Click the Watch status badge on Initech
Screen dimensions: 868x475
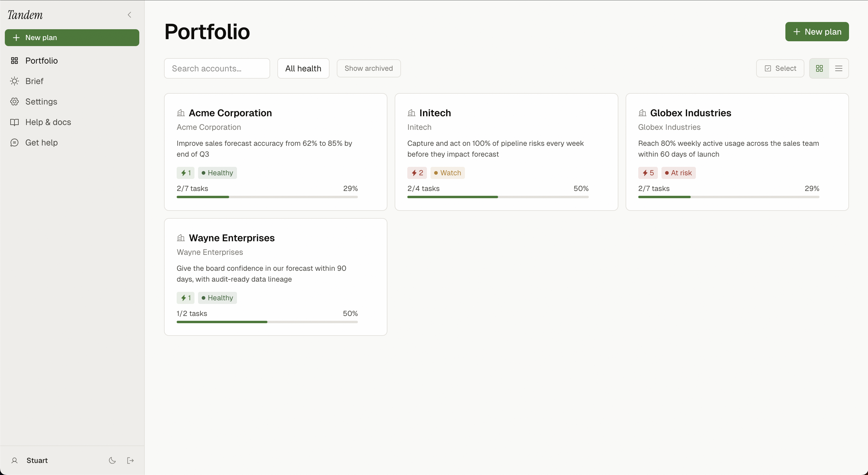[x=447, y=173]
